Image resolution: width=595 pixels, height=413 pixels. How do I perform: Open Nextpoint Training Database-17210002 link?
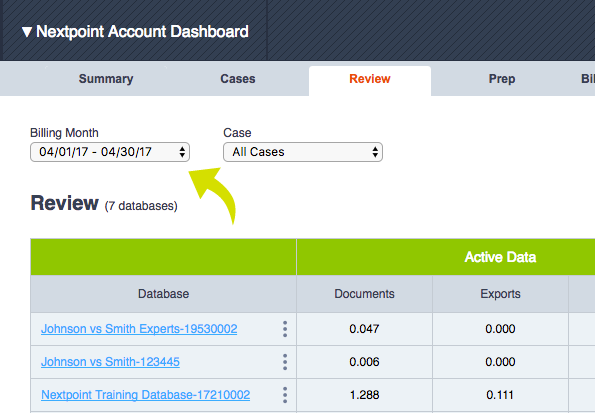click(146, 395)
